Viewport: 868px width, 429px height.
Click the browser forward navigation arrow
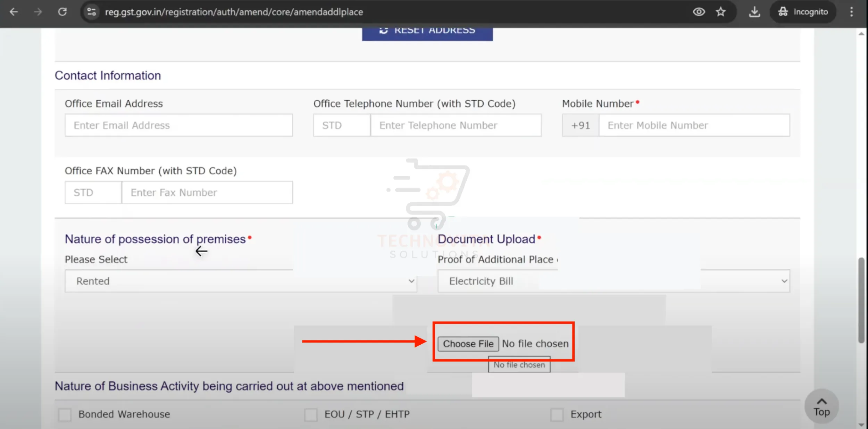click(x=37, y=12)
